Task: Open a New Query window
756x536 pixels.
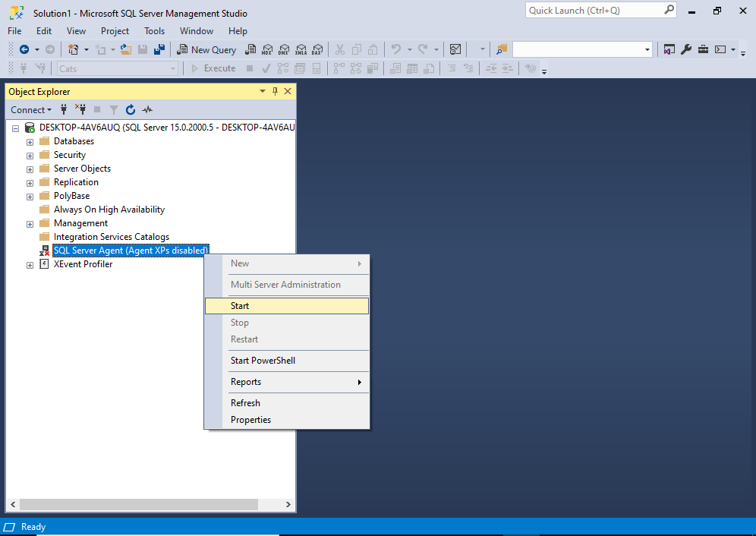Action: tap(206, 49)
